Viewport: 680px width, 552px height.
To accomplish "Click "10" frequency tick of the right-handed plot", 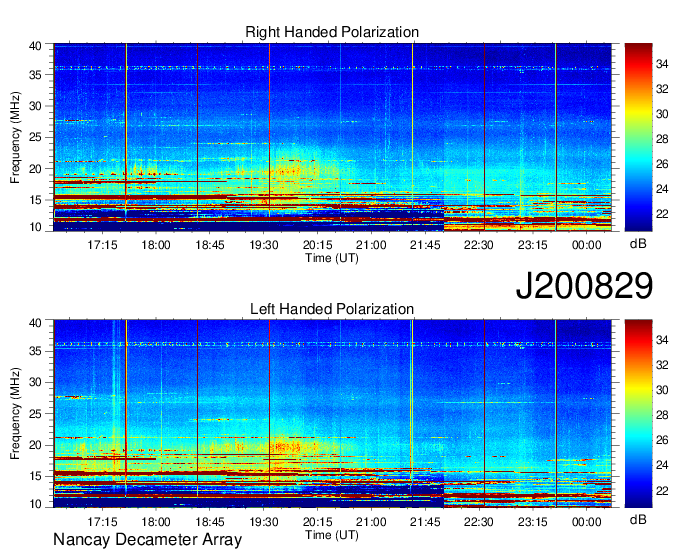I will pyautogui.click(x=35, y=227).
